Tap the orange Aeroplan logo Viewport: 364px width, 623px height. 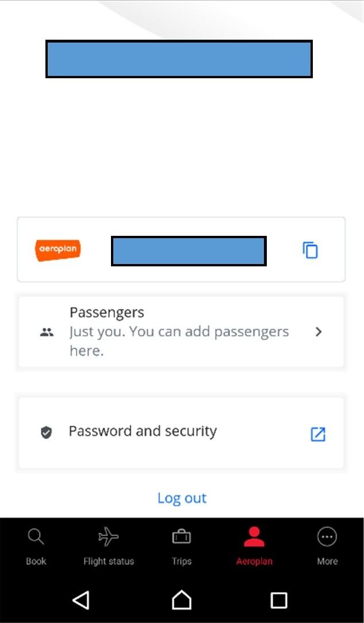tap(58, 250)
